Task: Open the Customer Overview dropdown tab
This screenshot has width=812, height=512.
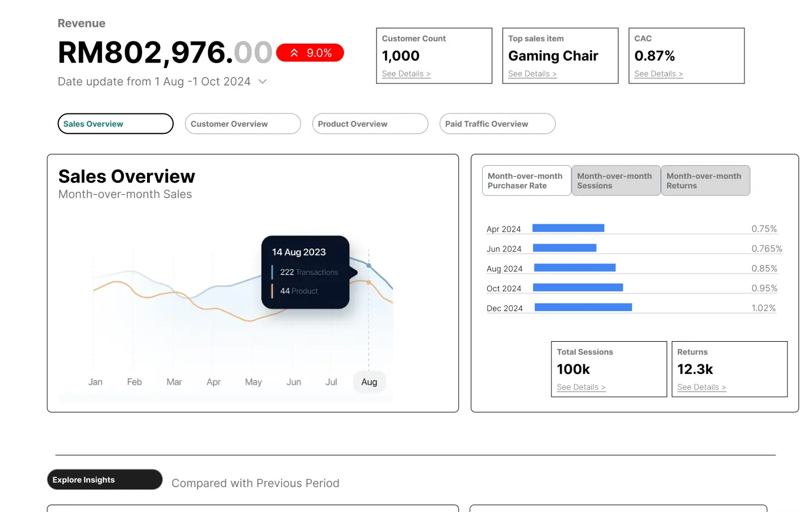Action: 242,124
